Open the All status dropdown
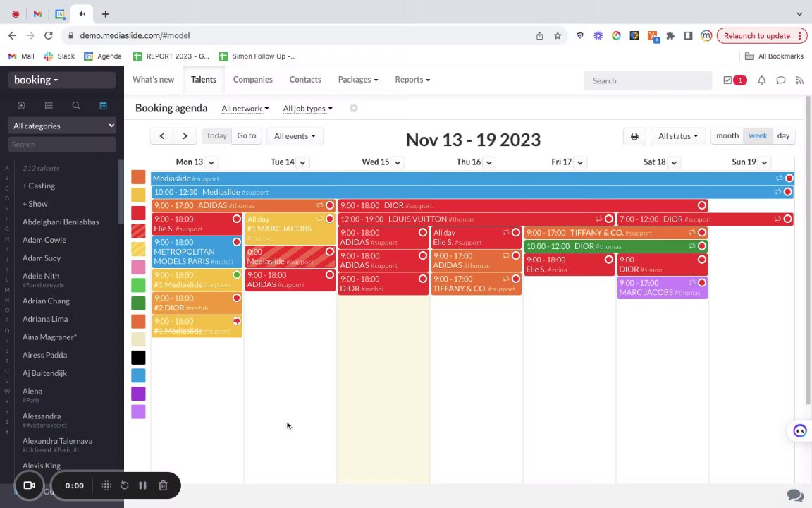Image resolution: width=812 pixels, height=508 pixels. tap(678, 135)
